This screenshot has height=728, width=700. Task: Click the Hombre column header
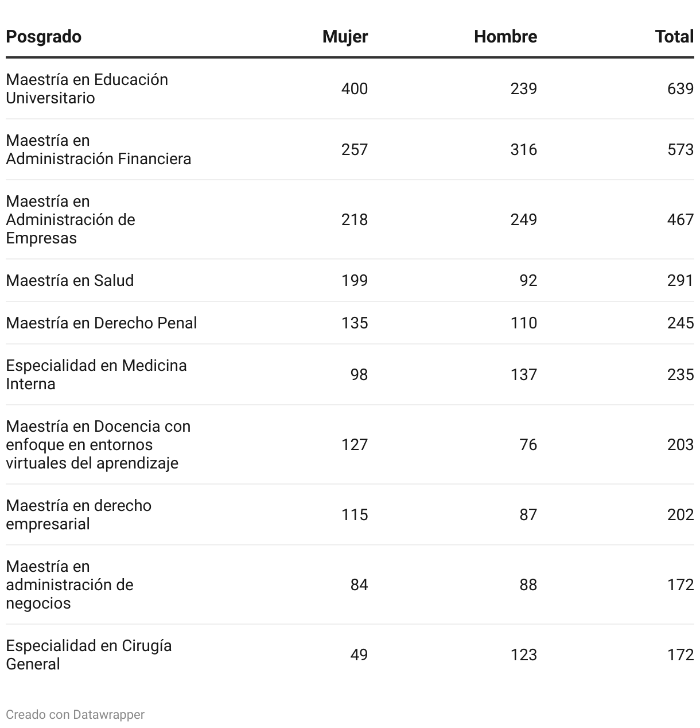(x=505, y=37)
